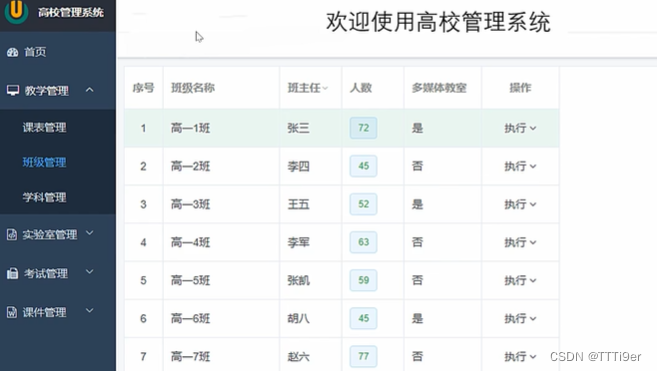The height and width of the screenshot is (371, 657).
Task: Select the 实验室管理 sidebar menu
Action: tap(50, 234)
